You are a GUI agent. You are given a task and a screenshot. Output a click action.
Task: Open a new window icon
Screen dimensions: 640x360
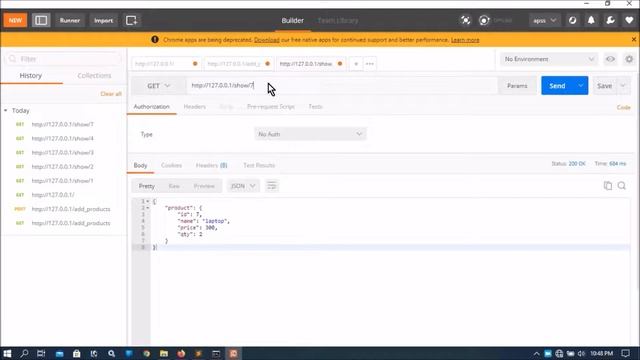131,20
